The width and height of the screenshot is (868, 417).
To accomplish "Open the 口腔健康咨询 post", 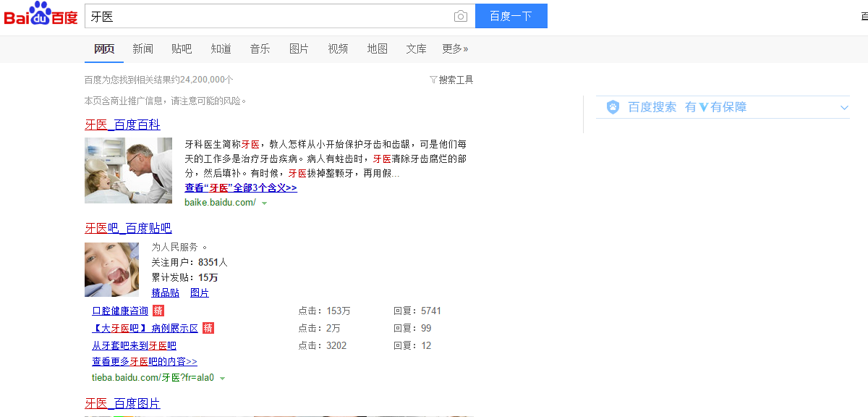I will (x=120, y=311).
